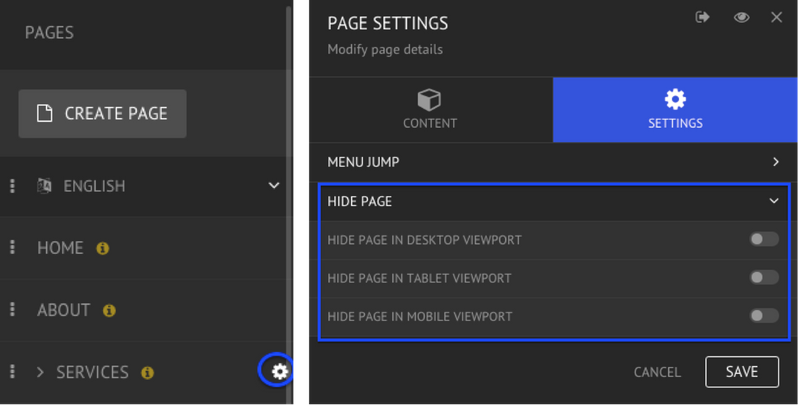Collapse the Hide Page section
798x405 pixels.
pyautogui.click(x=554, y=201)
